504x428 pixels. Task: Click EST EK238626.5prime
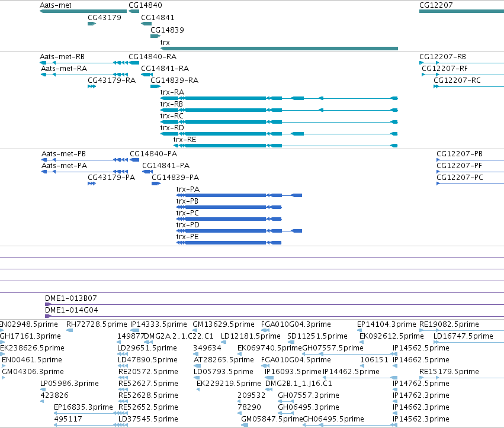[x=32, y=348]
